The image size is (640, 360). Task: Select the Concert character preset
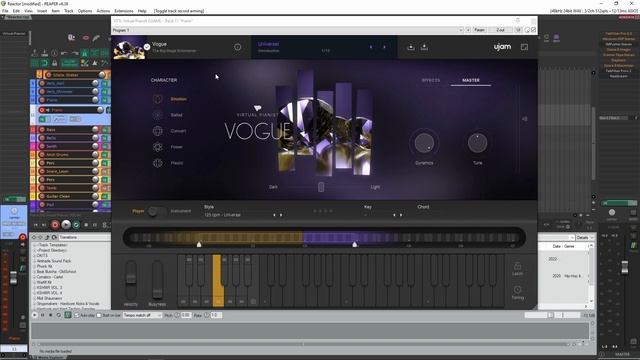pyautogui.click(x=170, y=131)
